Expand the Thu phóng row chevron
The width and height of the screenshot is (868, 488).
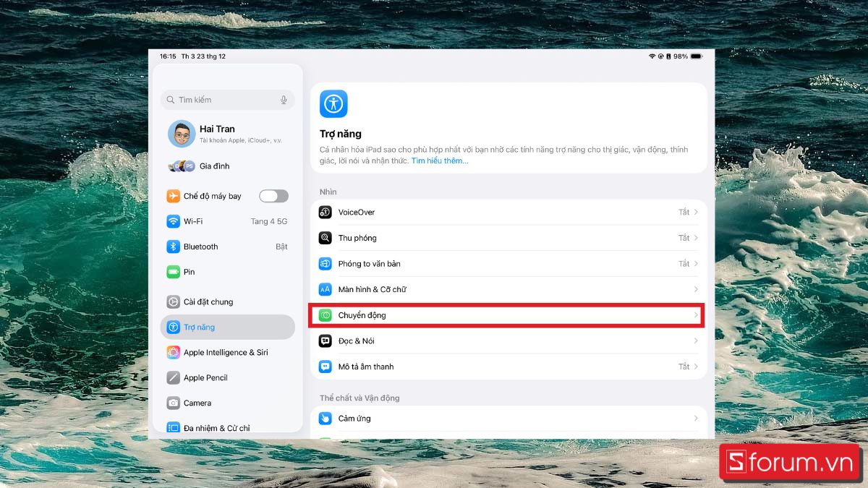[696, 238]
